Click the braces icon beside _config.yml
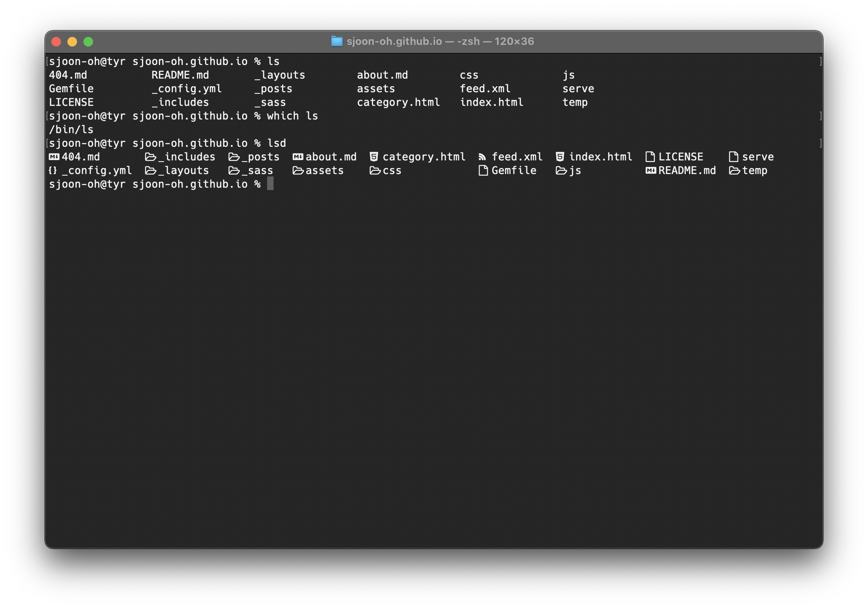 (x=53, y=170)
